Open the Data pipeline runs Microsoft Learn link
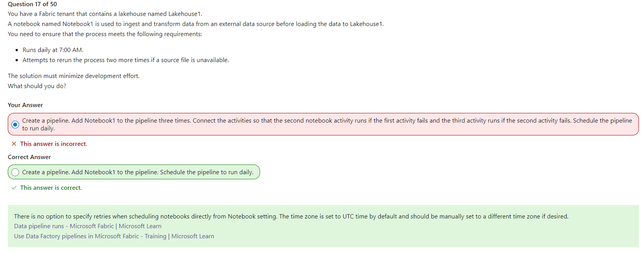This screenshot has height=253, width=644. [87, 226]
